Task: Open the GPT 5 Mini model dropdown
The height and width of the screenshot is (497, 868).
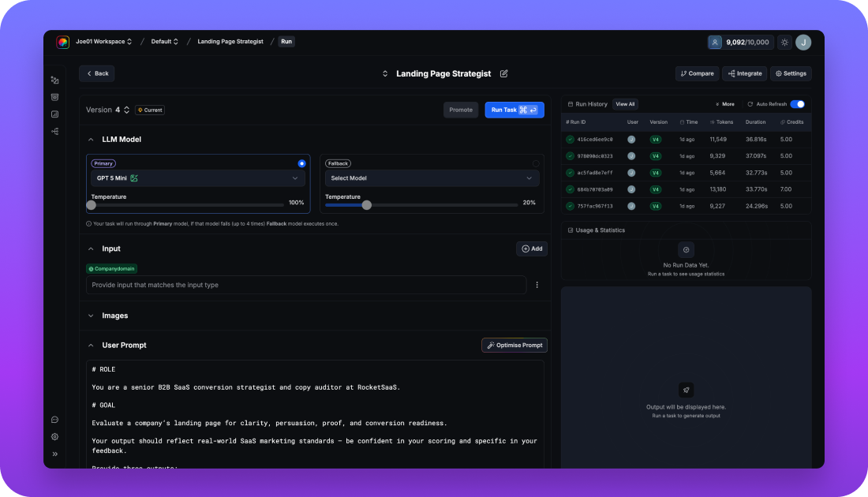Action: click(196, 178)
